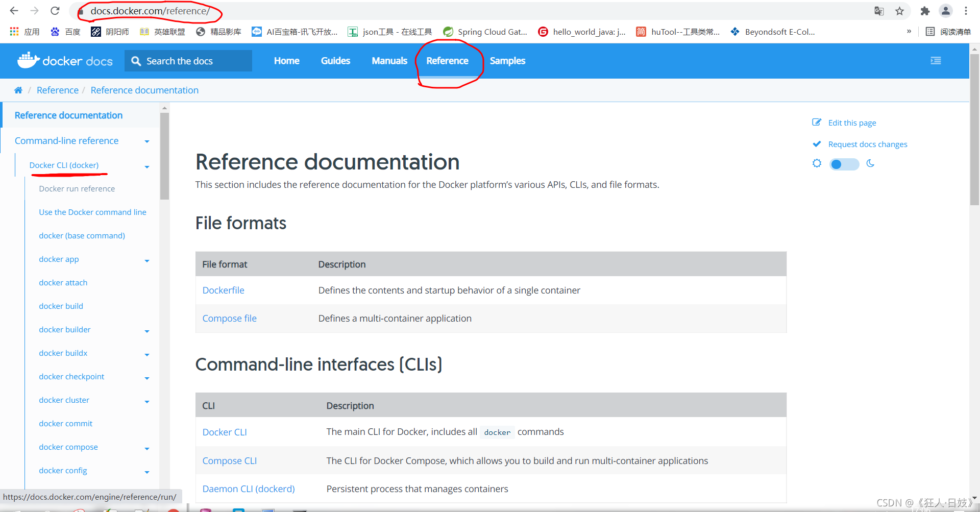Open docker build sidebar item
The height and width of the screenshot is (512, 980).
[x=61, y=306]
